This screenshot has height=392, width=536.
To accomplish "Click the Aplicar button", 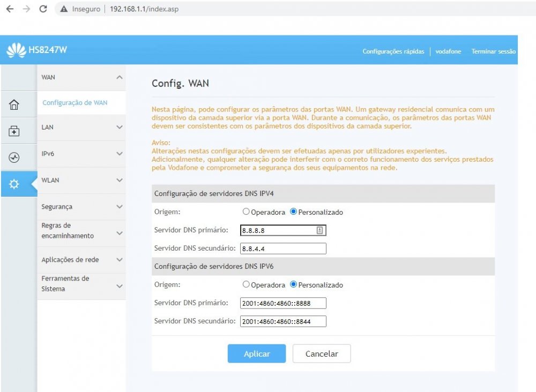I will [x=257, y=353].
